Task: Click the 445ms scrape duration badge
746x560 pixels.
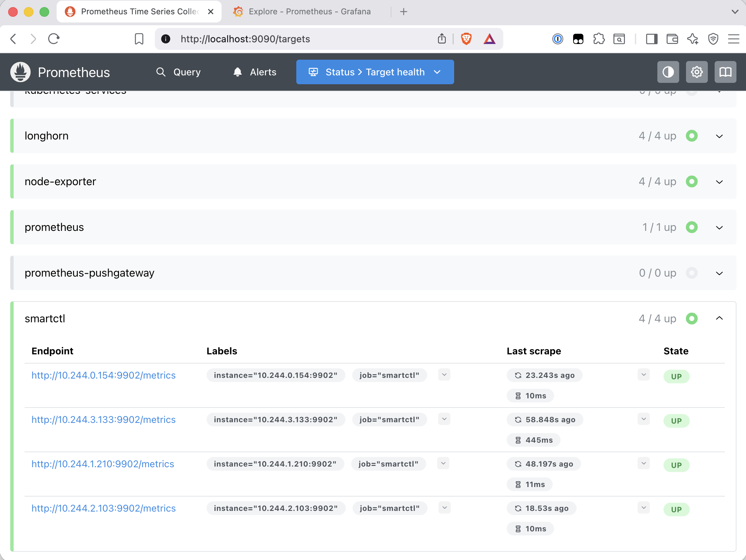Action: tap(534, 440)
